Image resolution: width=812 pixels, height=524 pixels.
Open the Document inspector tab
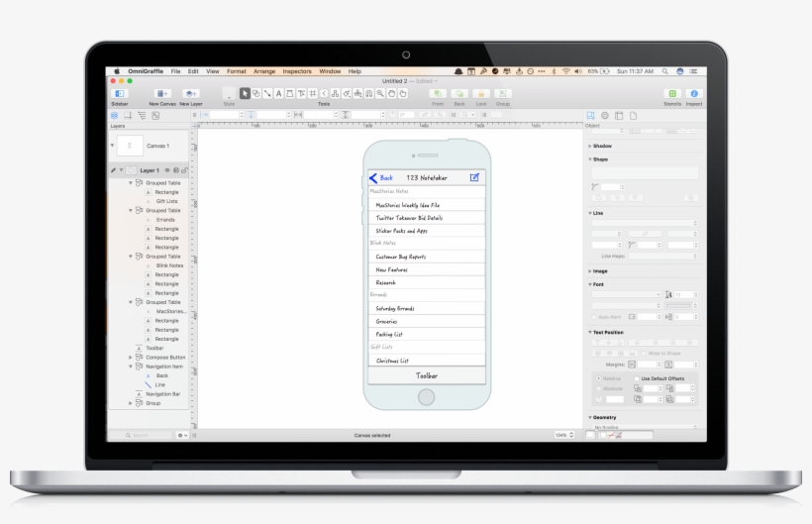[633, 116]
